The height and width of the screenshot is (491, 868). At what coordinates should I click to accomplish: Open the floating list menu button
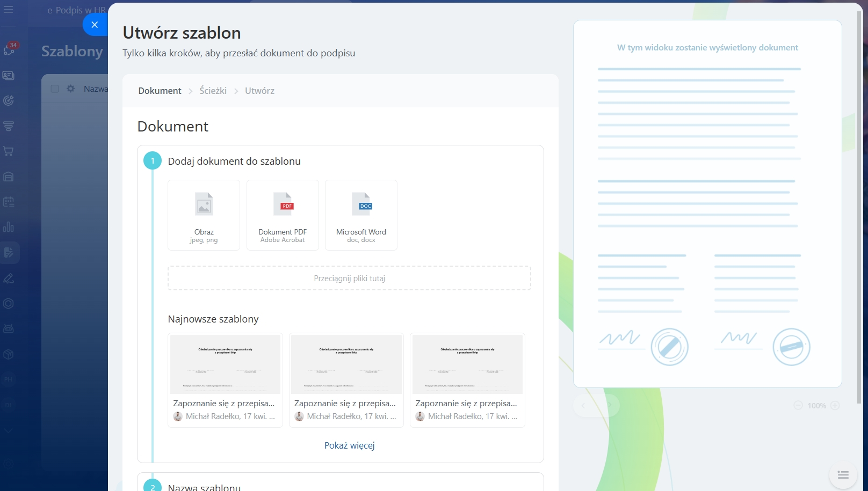click(x=843, y=475)
